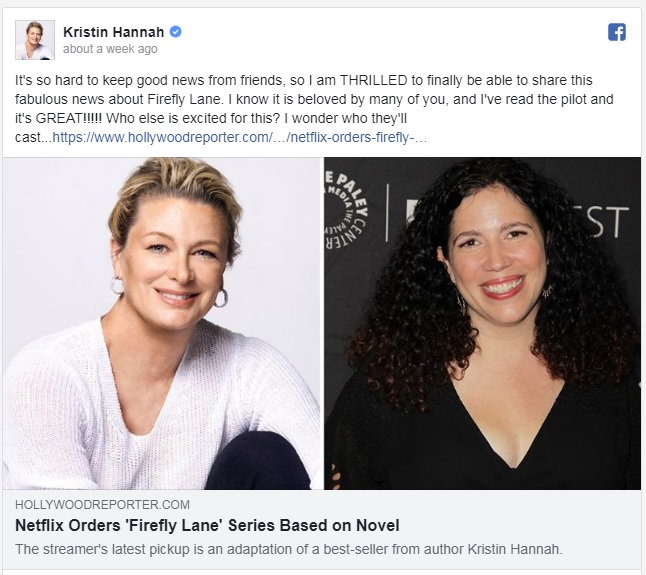Screen dimensions: 646x575
Task: Click the curly-haired woman's photo on the right
Action: click(482, 323)
